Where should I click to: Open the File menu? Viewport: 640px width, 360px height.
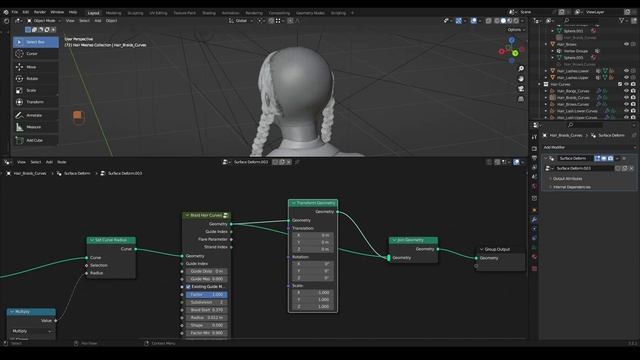(x=15, y=12)
